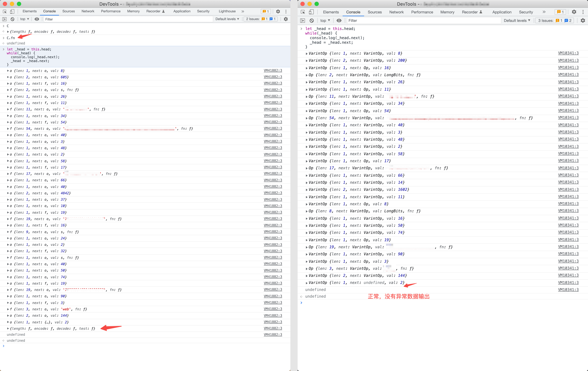Open settings gear in right DevTools toolbar
Screen dimensions: 588x371
(574, 12)
